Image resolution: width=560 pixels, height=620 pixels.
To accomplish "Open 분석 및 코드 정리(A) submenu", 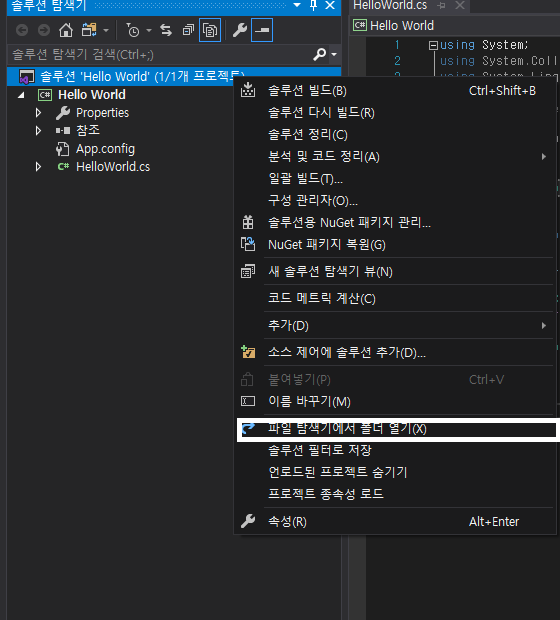I will click(x=395, y=157).
